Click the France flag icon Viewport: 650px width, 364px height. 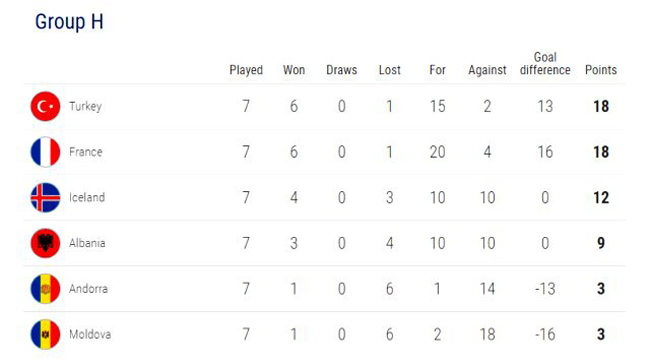(x=45, y=152)
